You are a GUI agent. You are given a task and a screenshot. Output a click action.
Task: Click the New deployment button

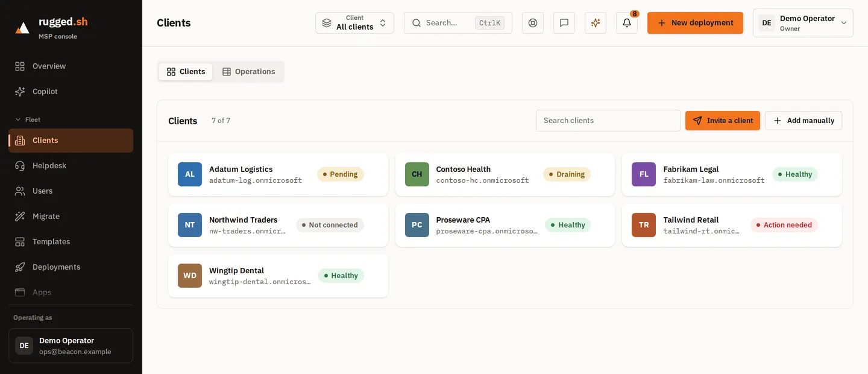coord(695,23)
